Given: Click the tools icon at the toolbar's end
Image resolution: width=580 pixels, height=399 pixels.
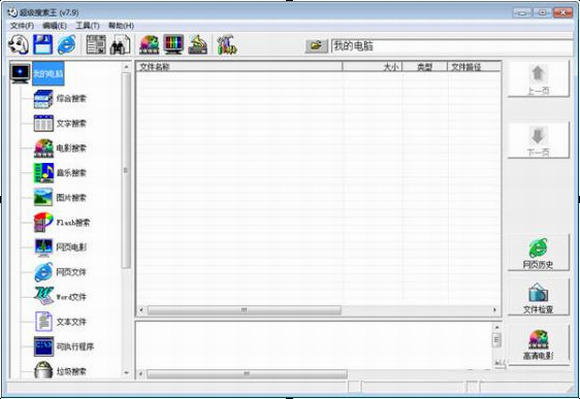Looking at the screenshot, I should click(227, 45).
